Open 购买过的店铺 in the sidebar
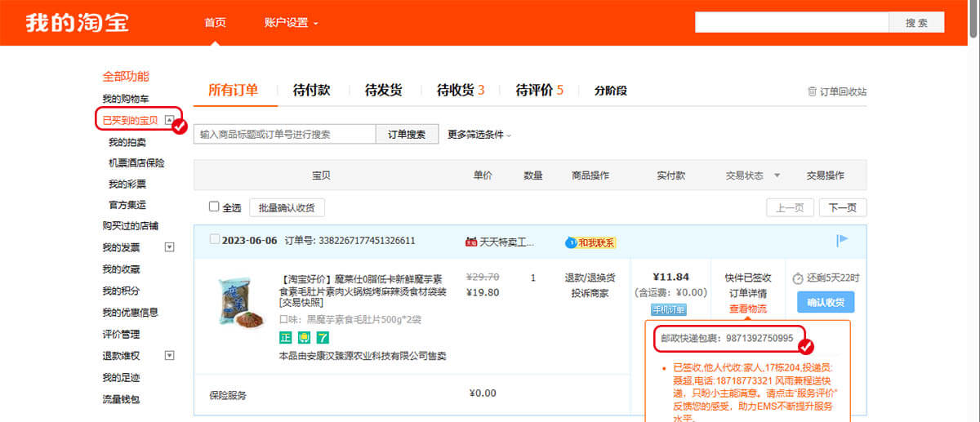This screenshot has height=422, width=980. point(130,226)
